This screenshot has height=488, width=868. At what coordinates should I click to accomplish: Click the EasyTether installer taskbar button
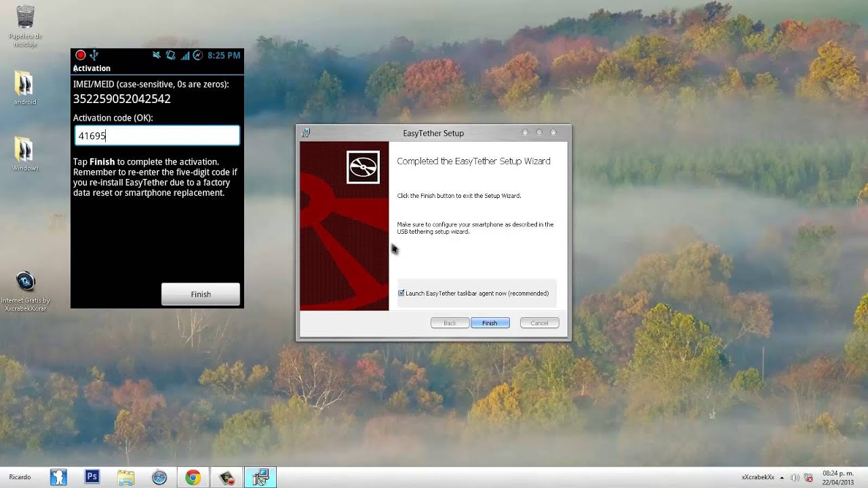(x=260, y=477)
